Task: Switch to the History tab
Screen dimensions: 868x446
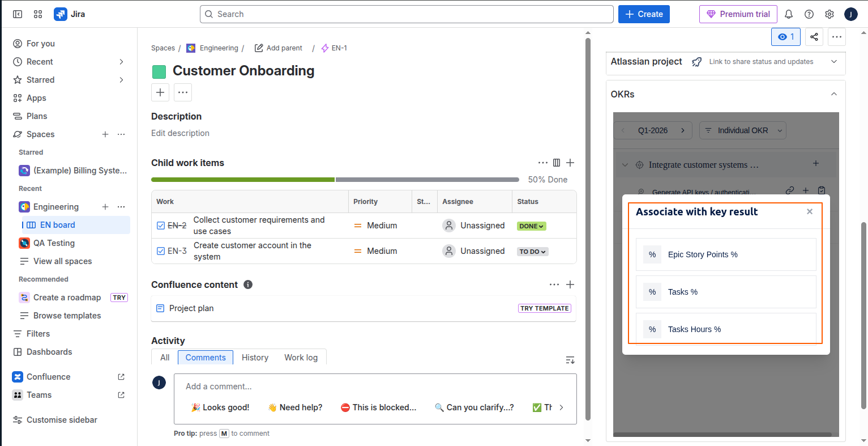Action: click(255, 358)
